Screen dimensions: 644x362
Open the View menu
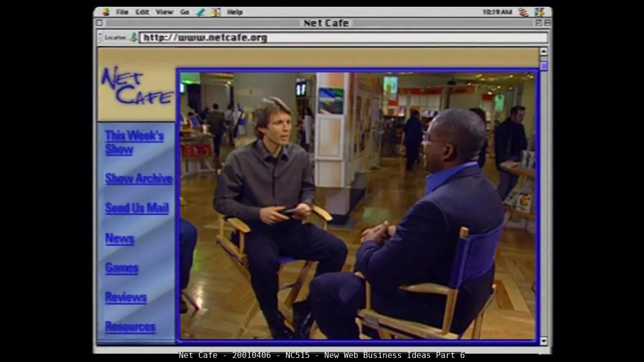pos(165,12)
